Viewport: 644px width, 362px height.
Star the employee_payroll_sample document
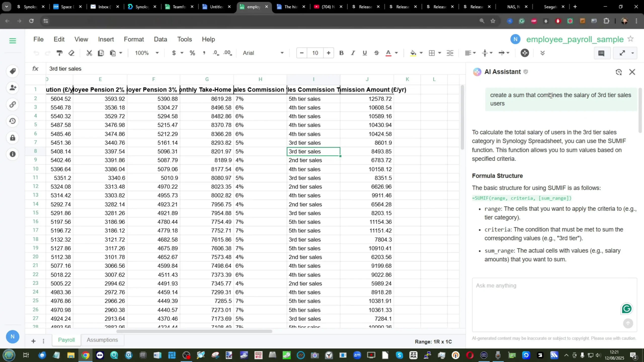(x=630, y=39)
